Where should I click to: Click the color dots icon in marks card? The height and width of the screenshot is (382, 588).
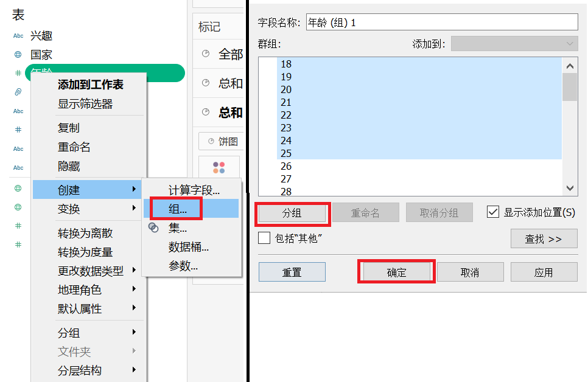(x=219, y=167)
